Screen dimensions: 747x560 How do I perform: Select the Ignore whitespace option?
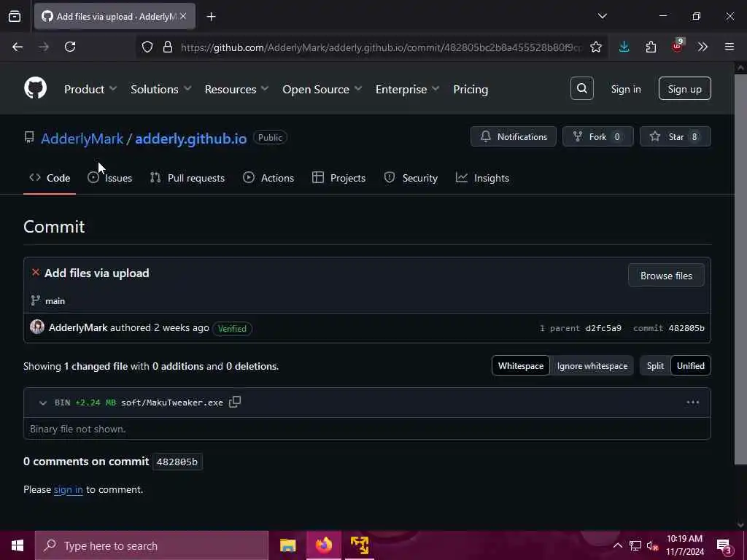(x=592, y=366)
